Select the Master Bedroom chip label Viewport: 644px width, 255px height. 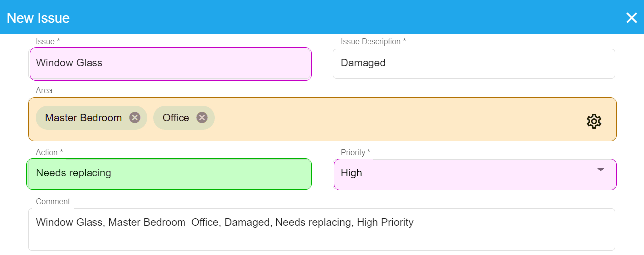[x=84, y=118]
